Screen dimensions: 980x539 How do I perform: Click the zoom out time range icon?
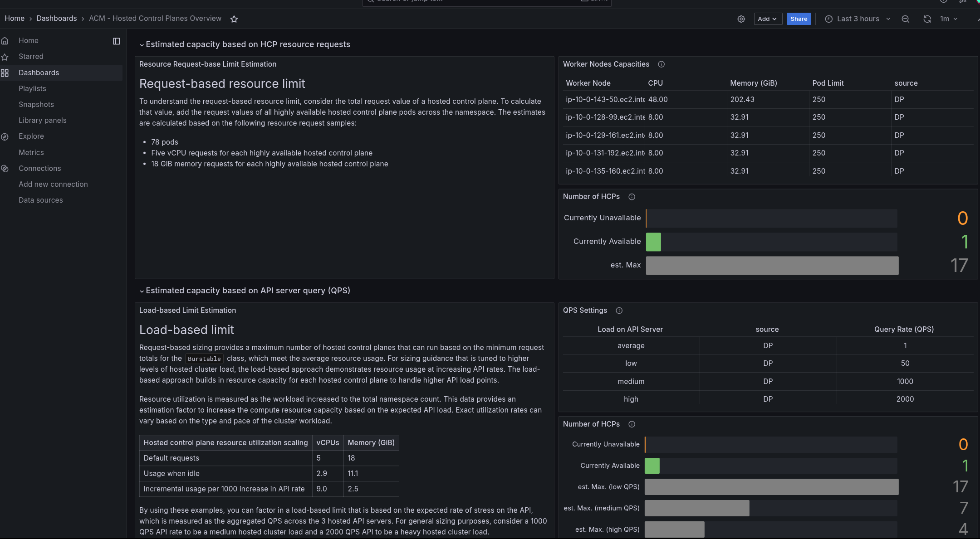905,19
